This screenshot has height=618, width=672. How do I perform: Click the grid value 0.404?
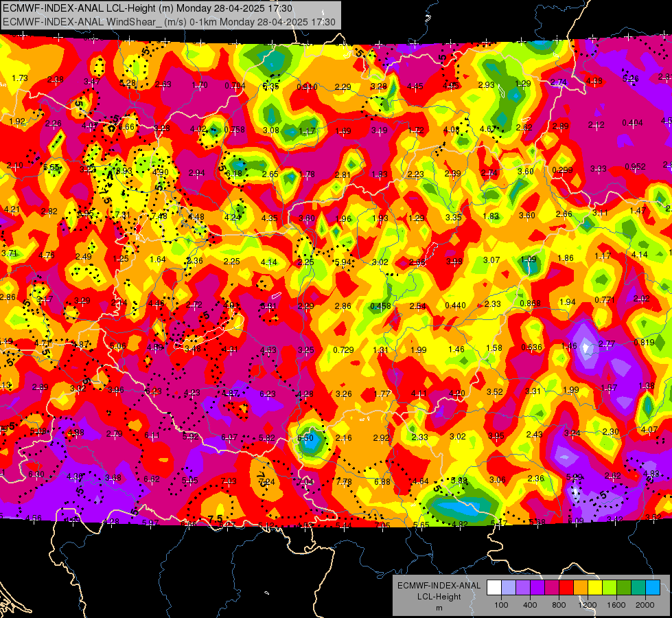633,123
